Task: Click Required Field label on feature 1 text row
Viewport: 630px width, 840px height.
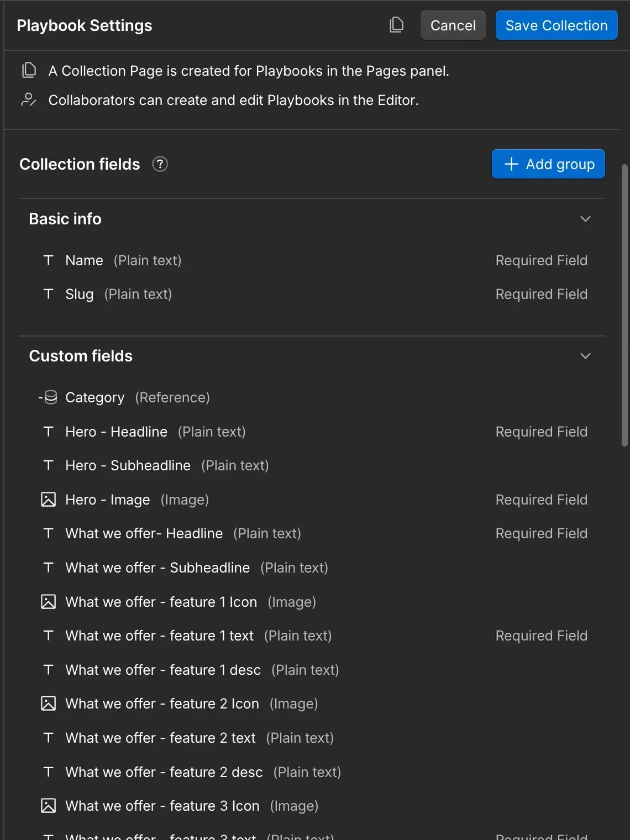Action: 541,636
